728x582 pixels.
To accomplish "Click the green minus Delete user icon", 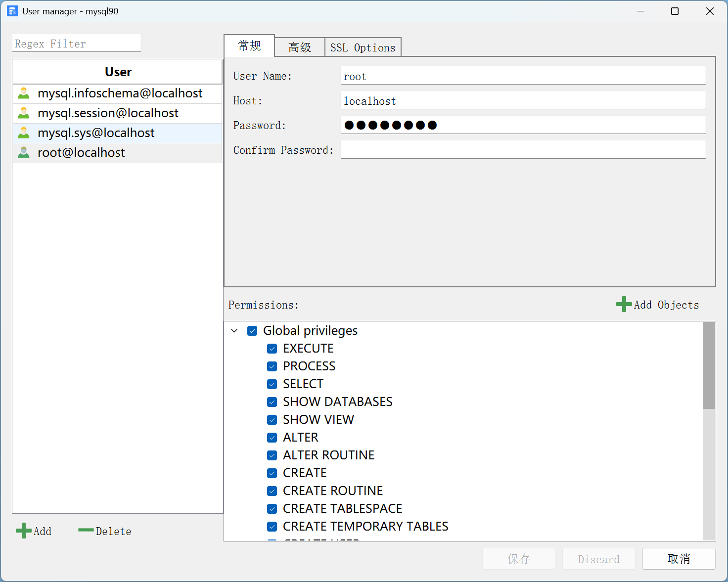I will pyautogui.click(x=86, y=531).
